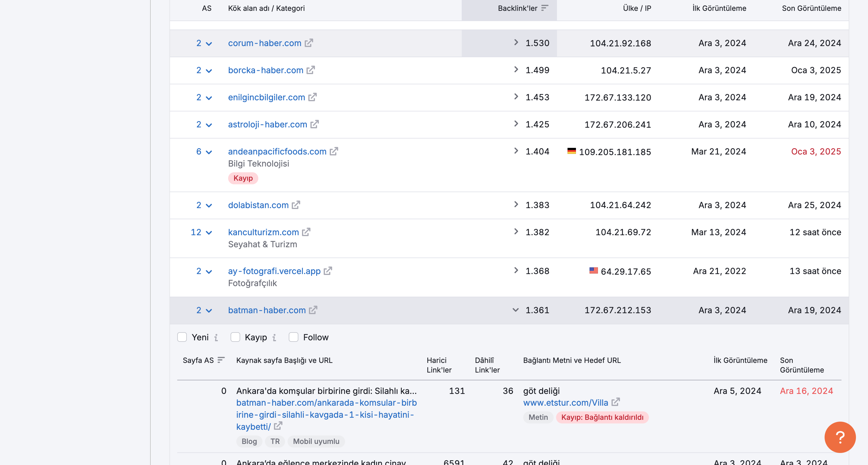Click the US flag beside 64.29.17.65

click(x=593, y=270)
